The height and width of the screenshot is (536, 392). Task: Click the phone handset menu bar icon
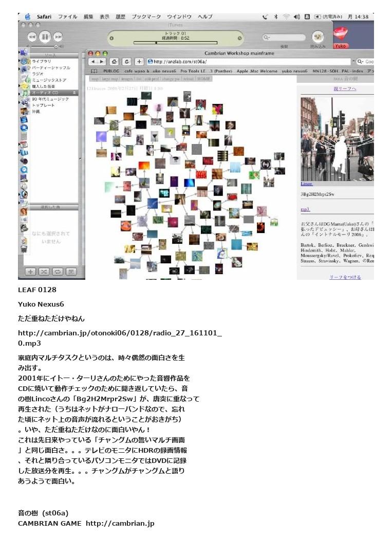point(265,16)
